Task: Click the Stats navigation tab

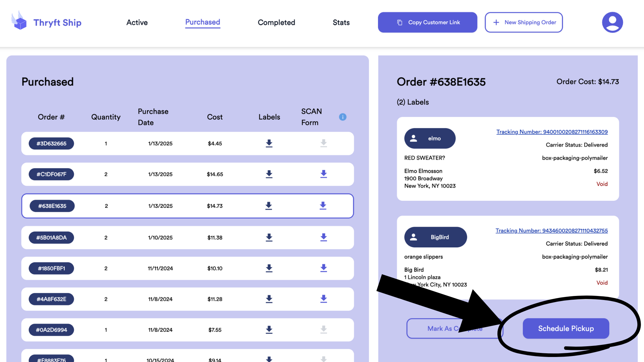Action: (x=341, y=22)
